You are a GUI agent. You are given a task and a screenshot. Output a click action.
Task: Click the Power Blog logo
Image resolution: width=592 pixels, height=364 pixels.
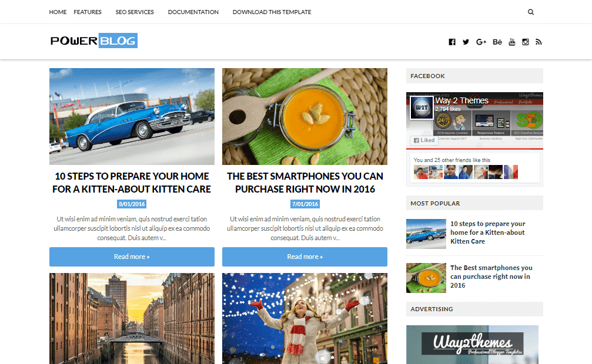(x=94, y=41)
